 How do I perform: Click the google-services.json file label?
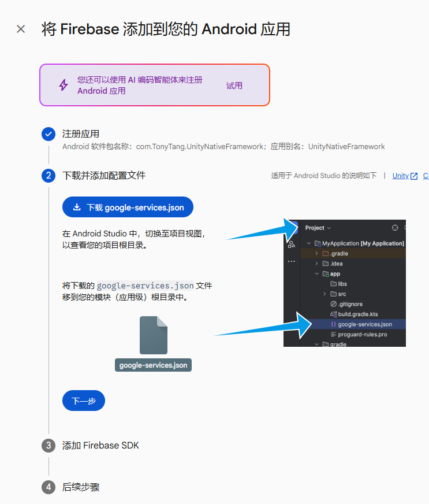point(153,365)
